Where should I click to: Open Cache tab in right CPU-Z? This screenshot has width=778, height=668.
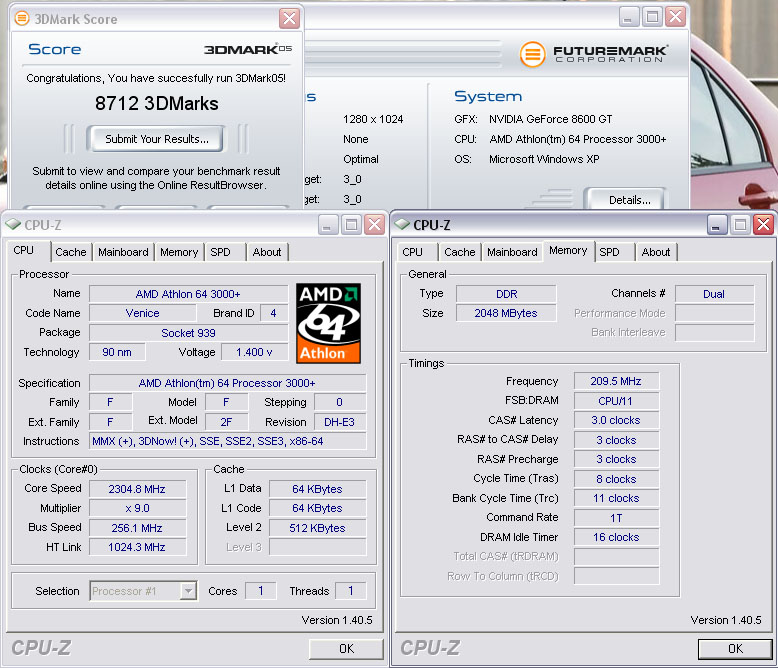click(x=459, y=252)
